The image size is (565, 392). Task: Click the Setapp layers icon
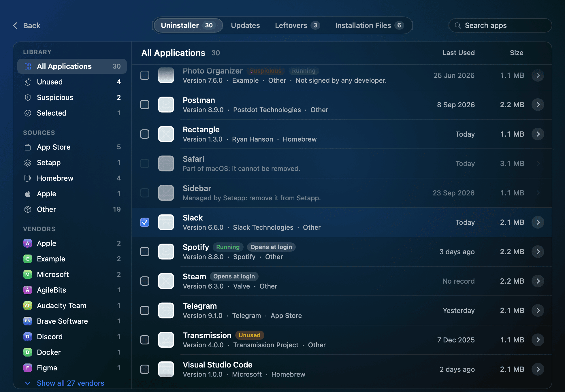28,163
